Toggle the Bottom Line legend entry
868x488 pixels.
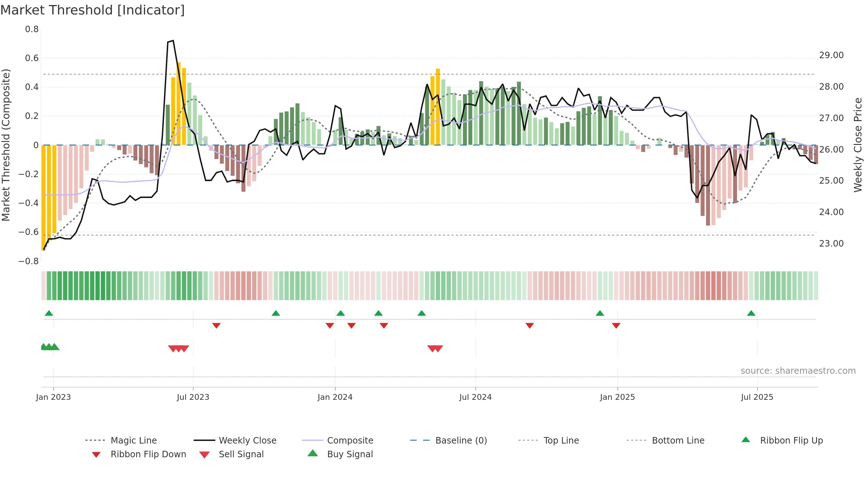(665, 440)
